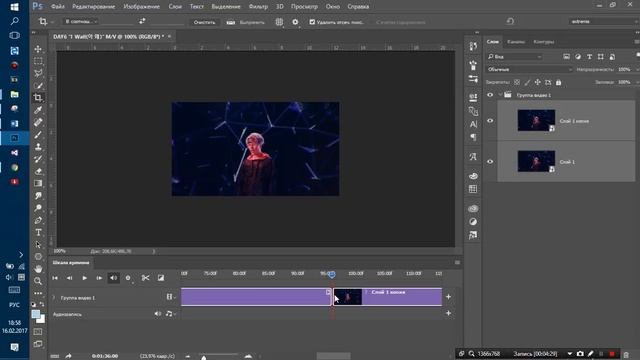Open the Фильтр menu
Viewport: 640px width, 360px height.
point(258,7)
